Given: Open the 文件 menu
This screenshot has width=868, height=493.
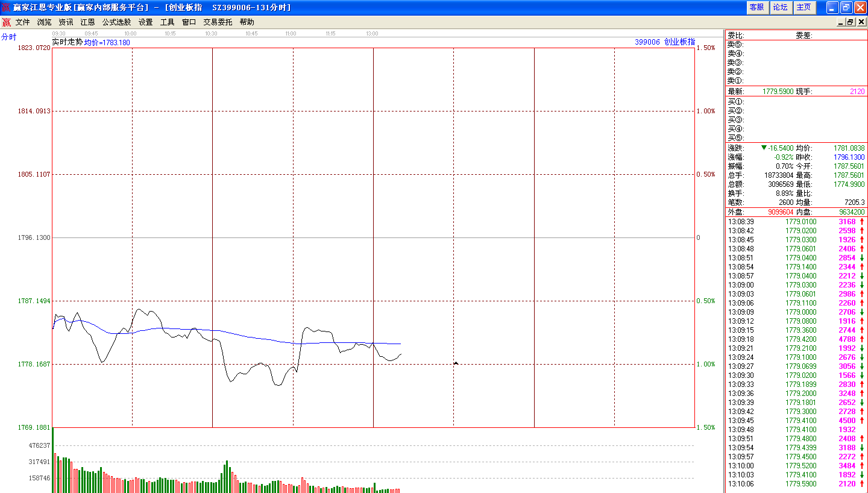Looking at the screenshot, I should tap(23, 22).
